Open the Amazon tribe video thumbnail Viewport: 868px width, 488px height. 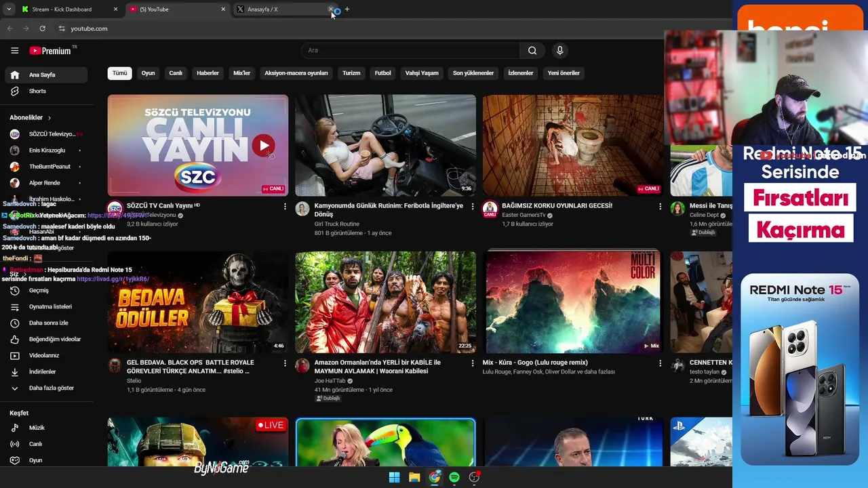[x=385, y=302]
